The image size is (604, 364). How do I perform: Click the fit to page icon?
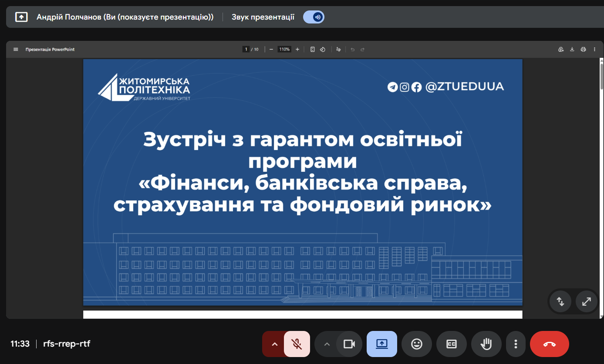312,50
